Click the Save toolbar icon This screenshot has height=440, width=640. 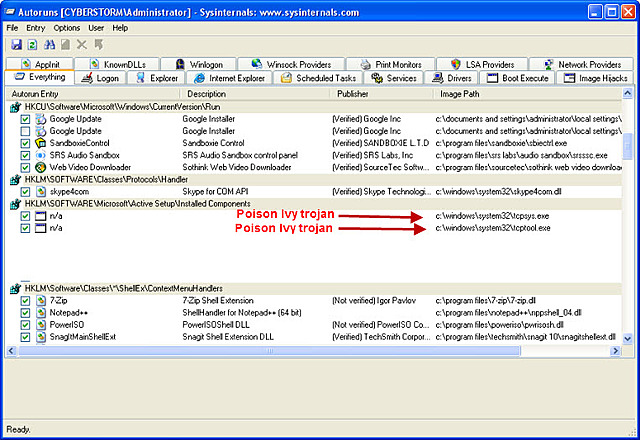pos(16,44)
